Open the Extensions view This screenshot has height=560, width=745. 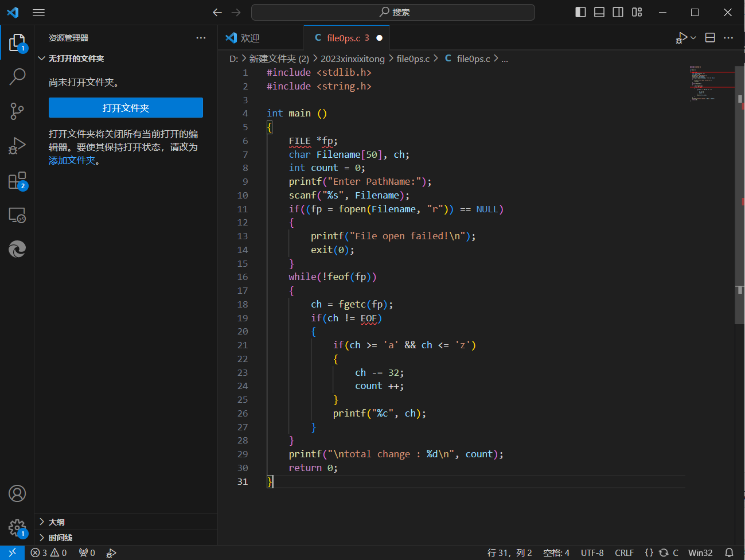pos(17,180)
